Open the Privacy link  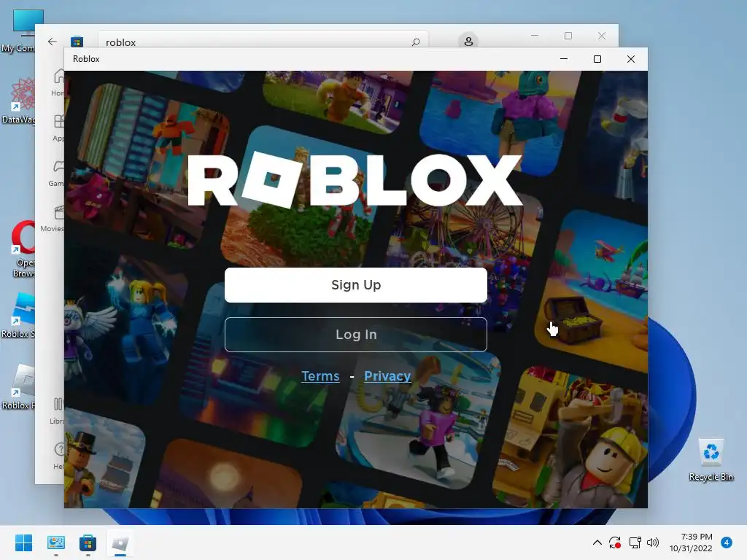pos(387,376)
